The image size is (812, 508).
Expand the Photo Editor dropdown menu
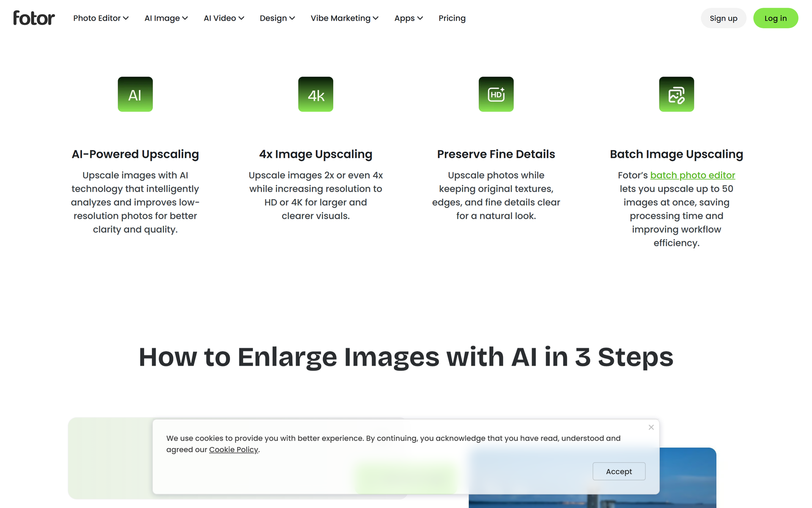101,18
